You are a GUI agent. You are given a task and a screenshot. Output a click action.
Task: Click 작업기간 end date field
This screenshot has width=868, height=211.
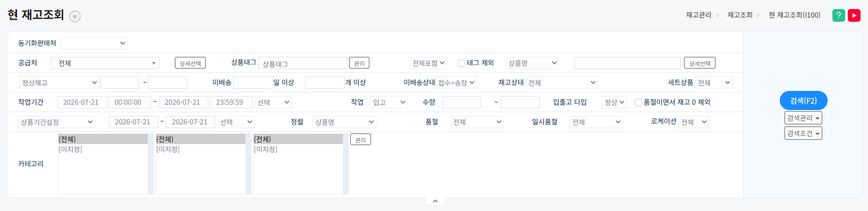(x=183, y=102)
